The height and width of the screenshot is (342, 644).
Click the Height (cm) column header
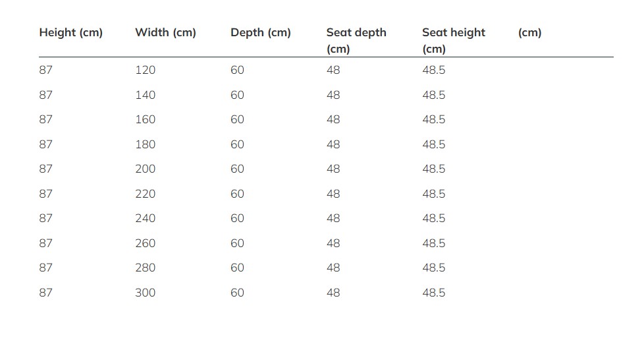[70, 32]
